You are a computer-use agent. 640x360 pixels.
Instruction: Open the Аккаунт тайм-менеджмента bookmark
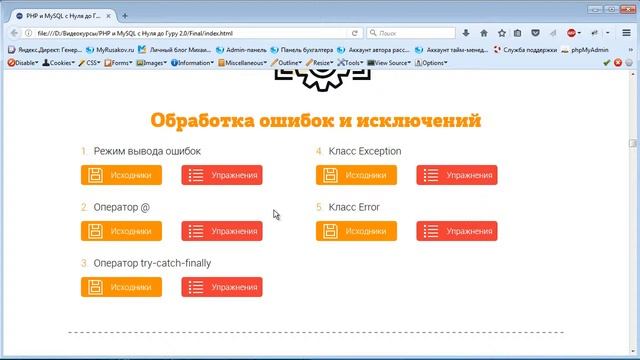pyautogui.click(x=451, y=50)
